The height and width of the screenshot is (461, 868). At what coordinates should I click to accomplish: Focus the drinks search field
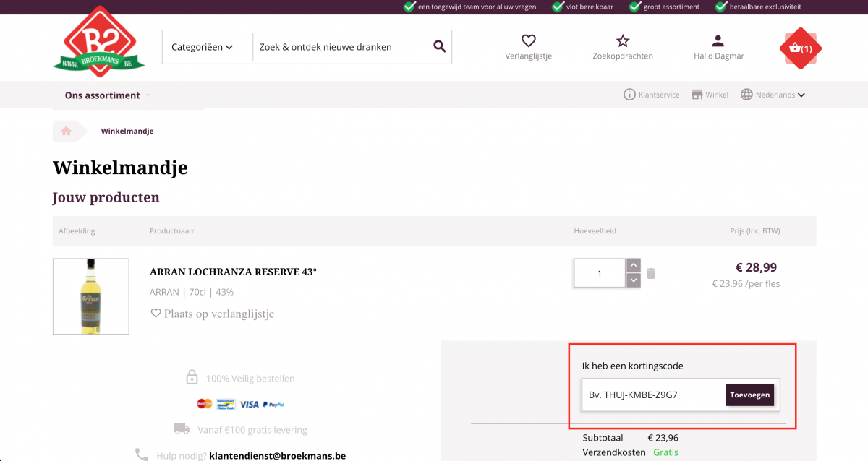pyautogui.click(x=339, y=47)
